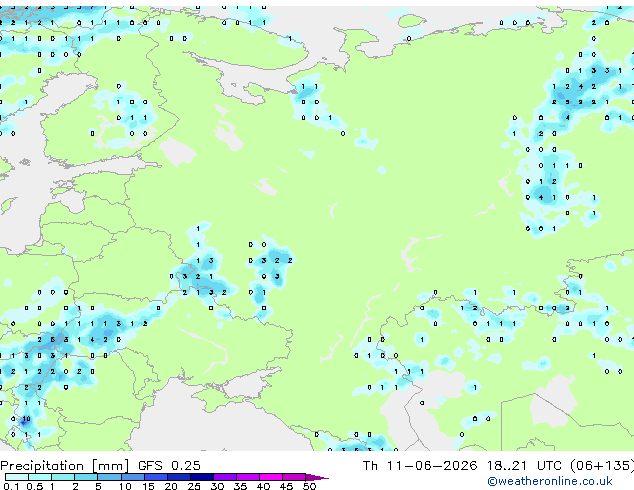Click the purple legend swatch between 30 and 35
The height and width of the screenshot is (490, 634).
(225, 477)
